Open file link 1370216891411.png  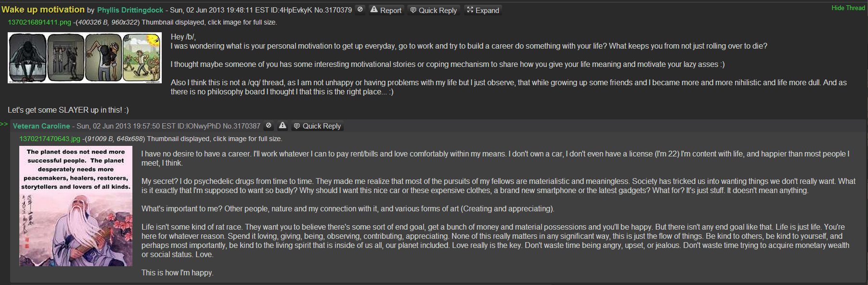tap(39, 22)
